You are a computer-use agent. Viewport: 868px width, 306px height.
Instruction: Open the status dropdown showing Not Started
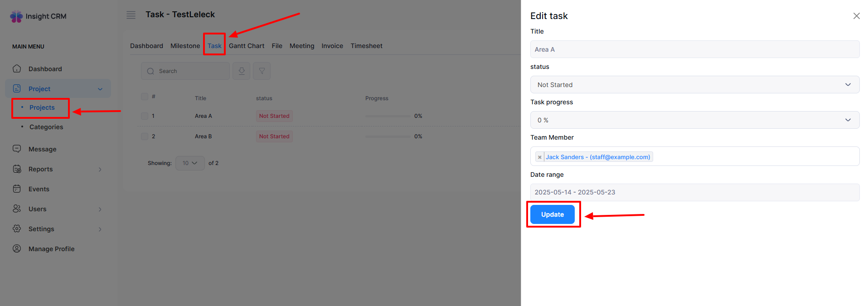coord(694,85)
